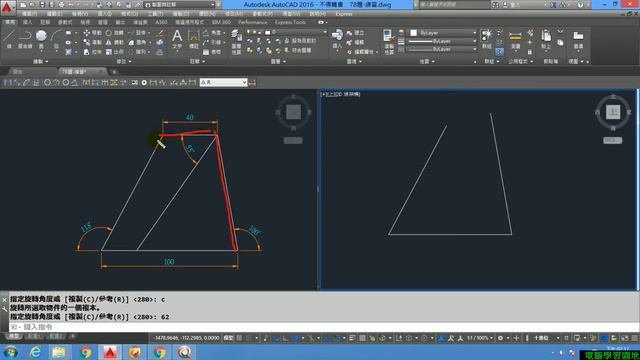Screen dimensions: 640x360
Task: Switch to the Performance ribbon tab
Action: point(253,22)
